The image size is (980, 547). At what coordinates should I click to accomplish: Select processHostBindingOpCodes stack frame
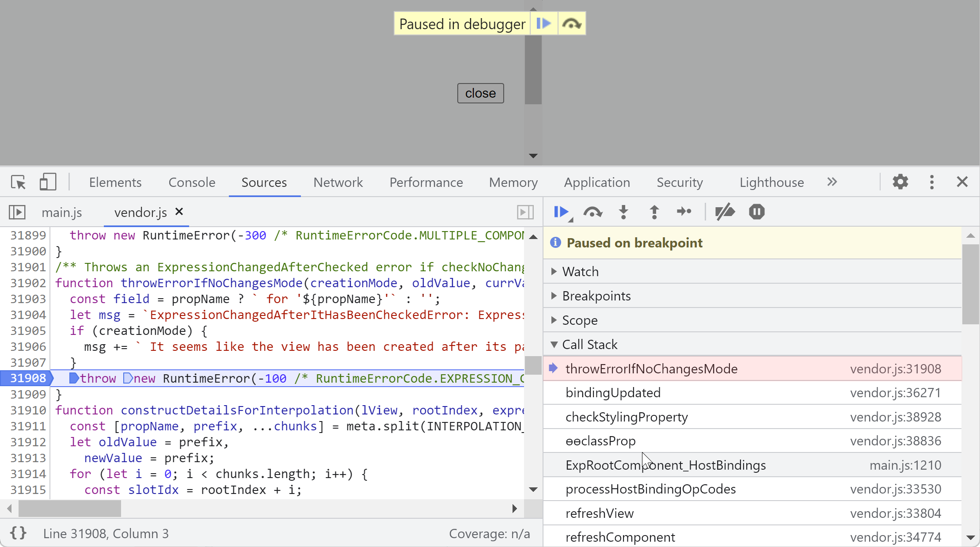[752, 489]
